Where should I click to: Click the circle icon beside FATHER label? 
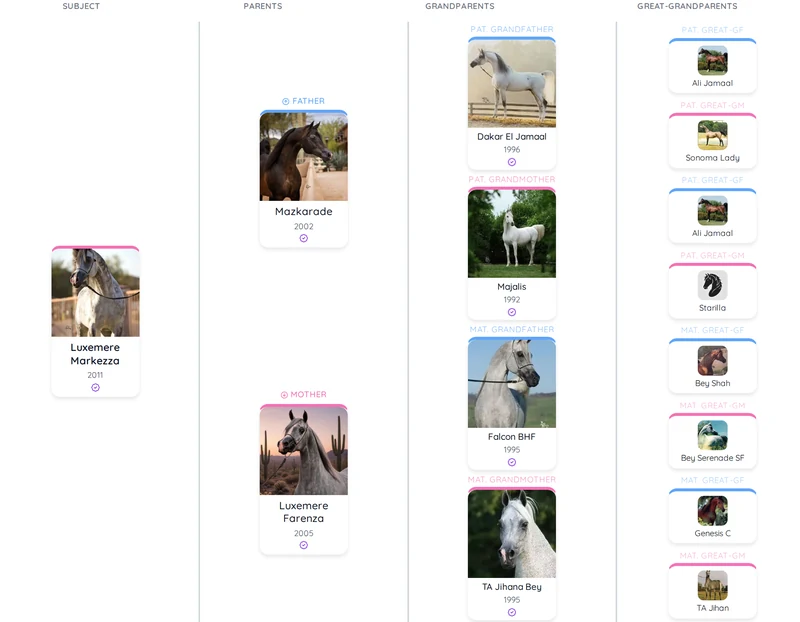tap(286, 102)
